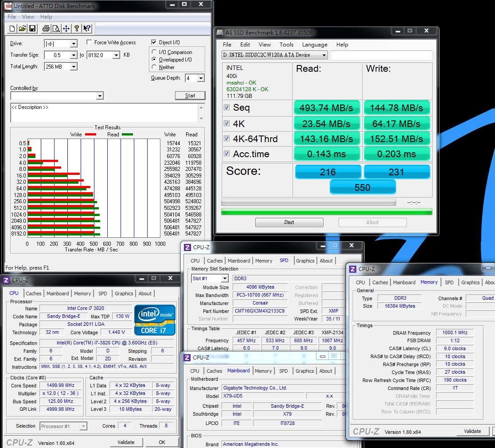Image resolution: width=495 pixels, height=448 pixels.
Task: Open the Total Length 256 MB dropdown
Action: [74, 66]
